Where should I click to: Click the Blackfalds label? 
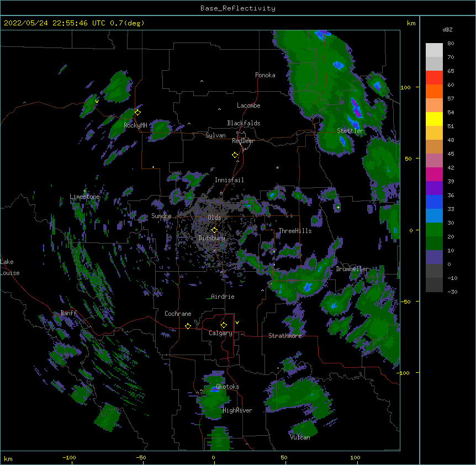(244, 123)
